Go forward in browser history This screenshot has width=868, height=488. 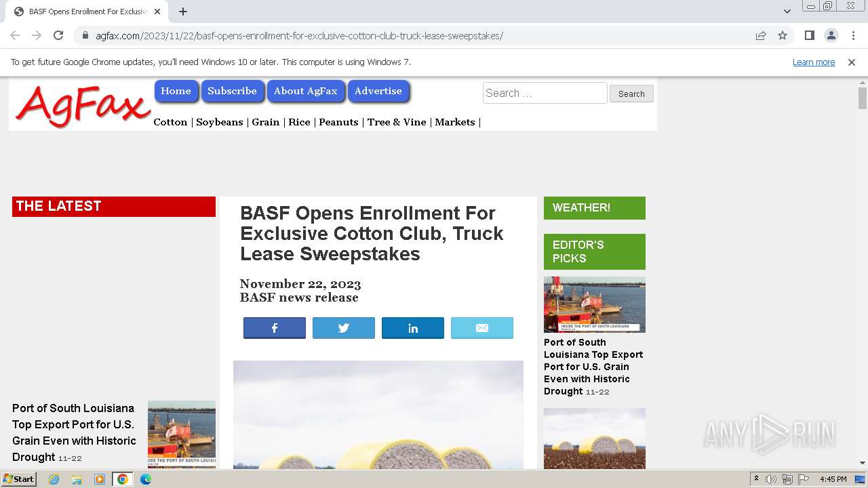click(37, 35)
